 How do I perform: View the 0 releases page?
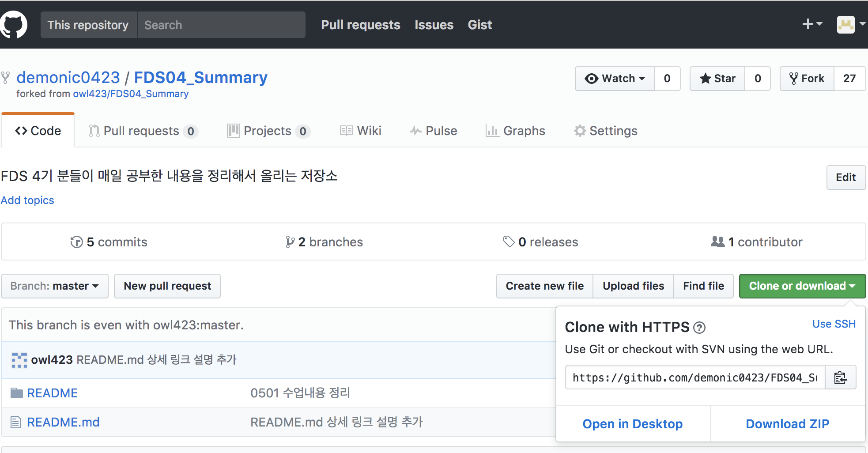(x=541, y=242)
